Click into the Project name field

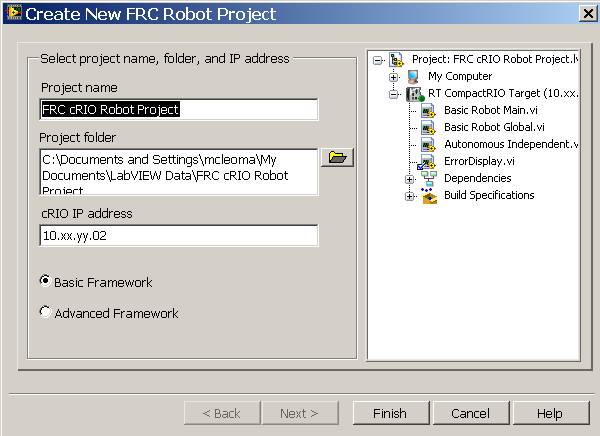point(179,110)
